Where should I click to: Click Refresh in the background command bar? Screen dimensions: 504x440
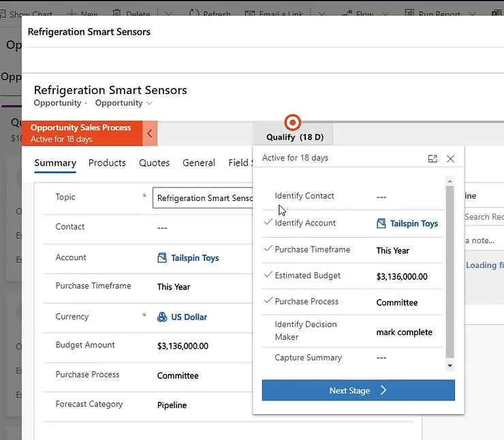click(x=210, y=14)
